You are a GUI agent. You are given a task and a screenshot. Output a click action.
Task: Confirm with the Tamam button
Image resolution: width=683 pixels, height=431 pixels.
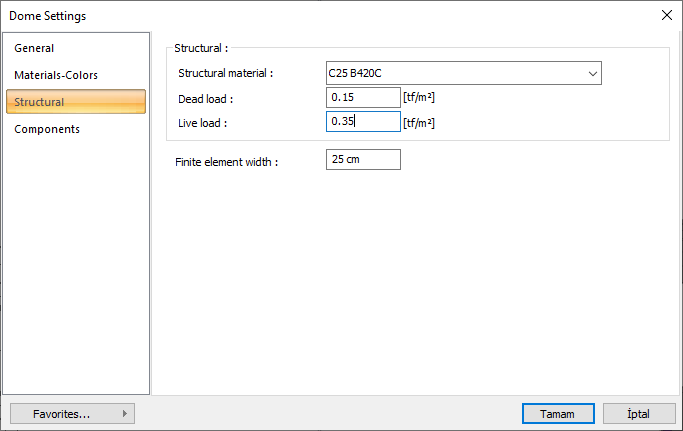pos(557,413)
